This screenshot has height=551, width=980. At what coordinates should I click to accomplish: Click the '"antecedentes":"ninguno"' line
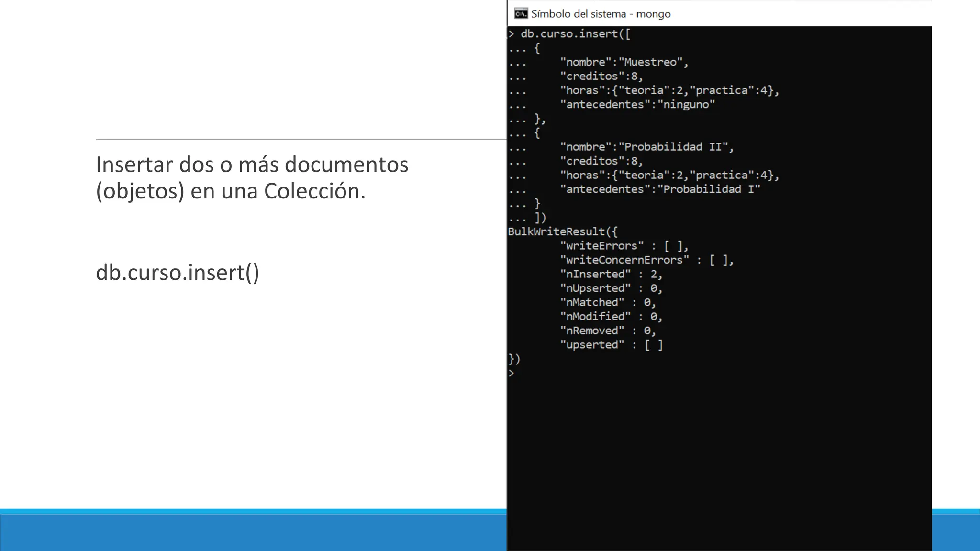[x=637, y=104]
